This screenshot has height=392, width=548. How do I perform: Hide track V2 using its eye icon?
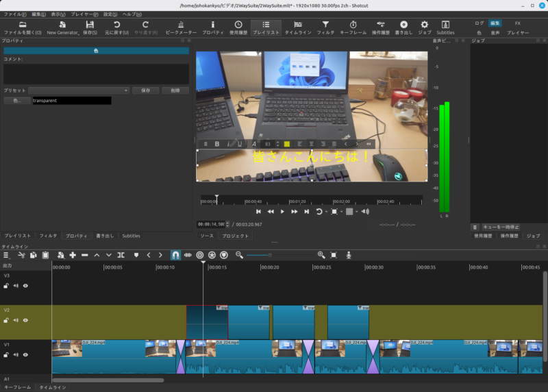[25, 320]
